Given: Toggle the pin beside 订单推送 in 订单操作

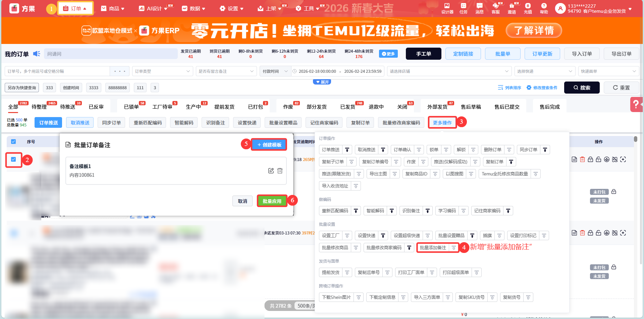Looking at the screenshot, I should [x=347, y=150].
